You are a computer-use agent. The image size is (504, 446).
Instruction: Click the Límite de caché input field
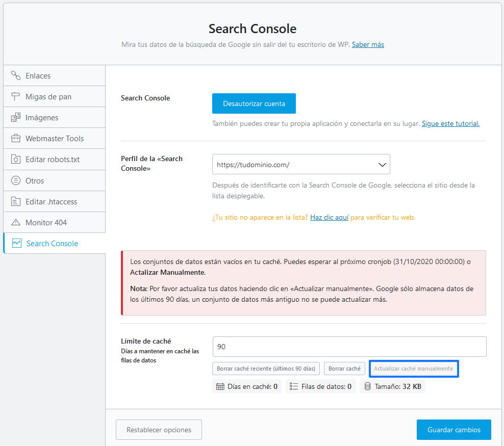click(349, 347)
